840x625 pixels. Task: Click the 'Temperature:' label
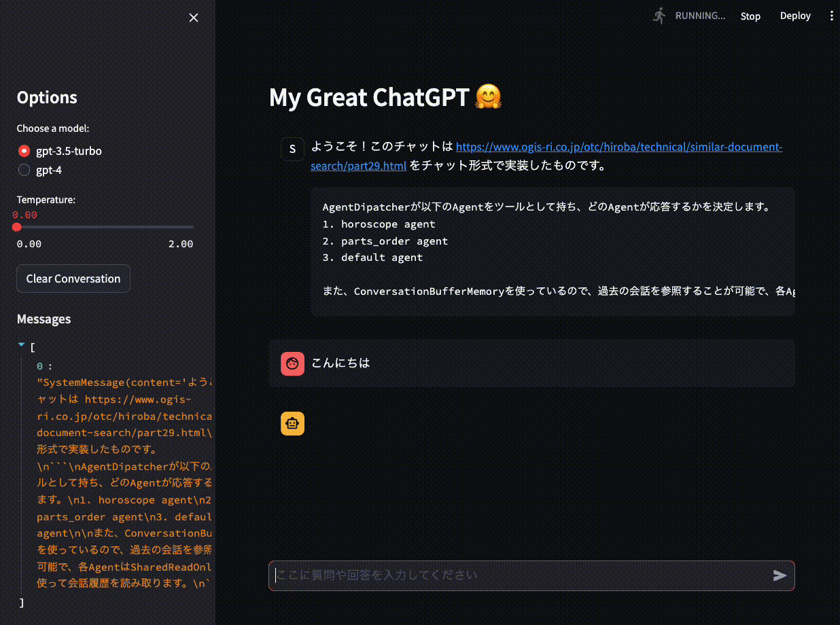tap(46, 200)
